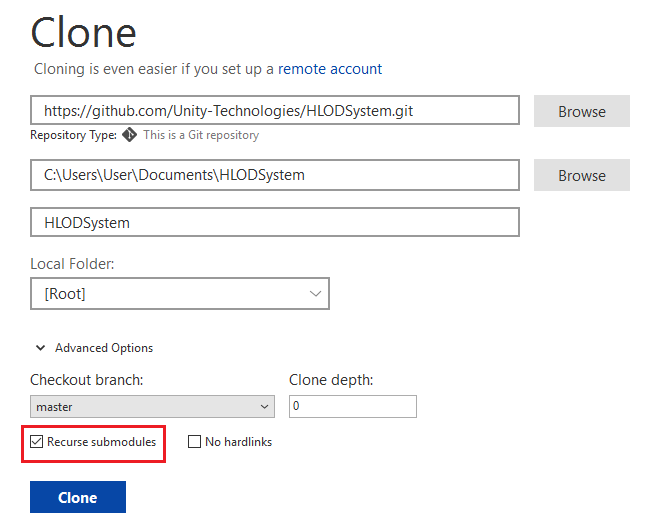The image size is (659, 532).
Task: Click the Recurse submodules label text
Action: [x=101, y=442]
